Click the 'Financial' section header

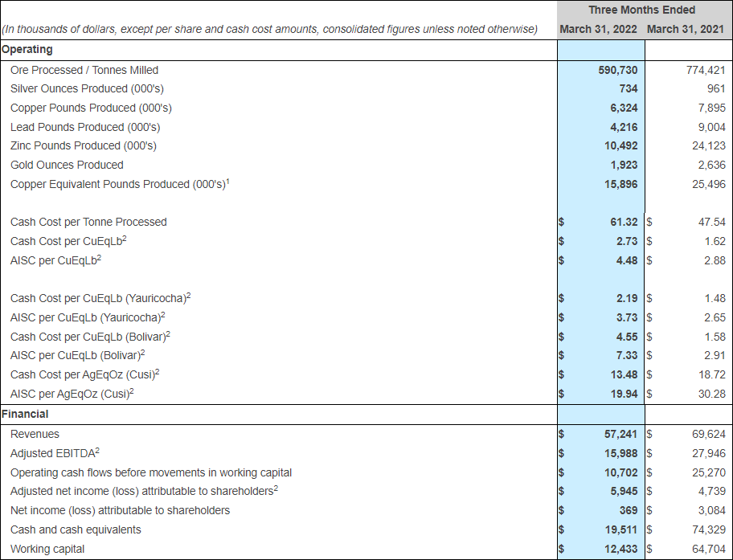tap(25, 415)
